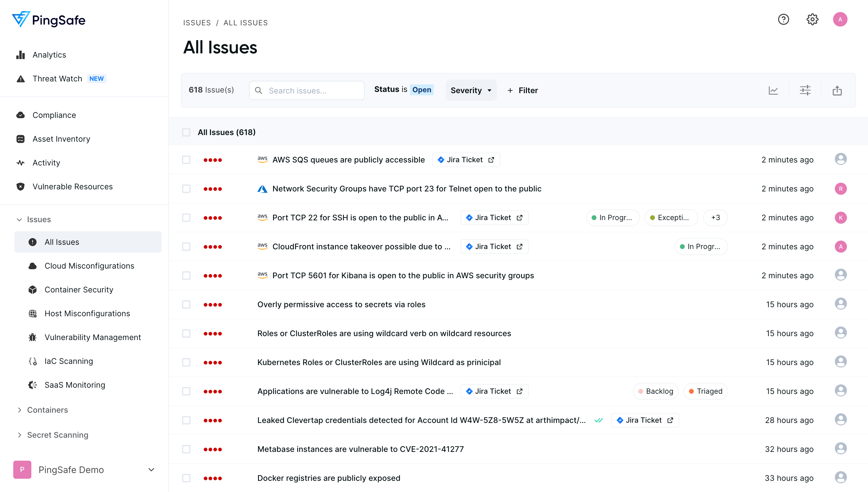
Task: Select checkbox for AWS SQS queues issue
Action: (186, 160)
